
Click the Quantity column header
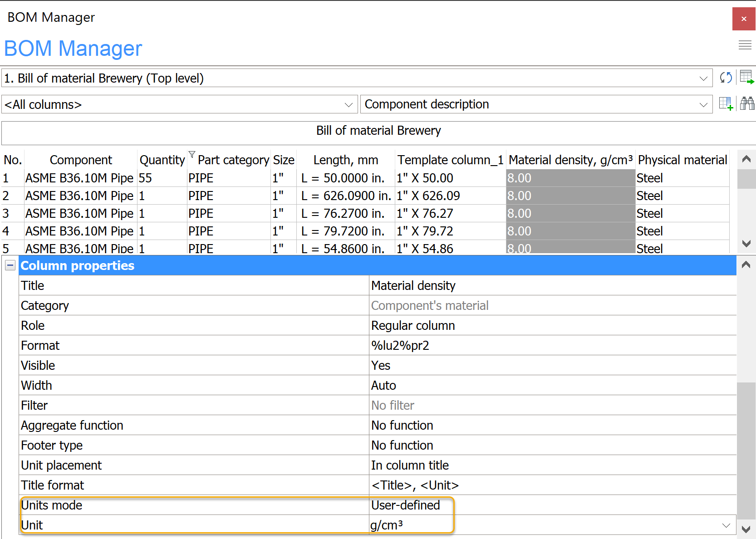162,160
